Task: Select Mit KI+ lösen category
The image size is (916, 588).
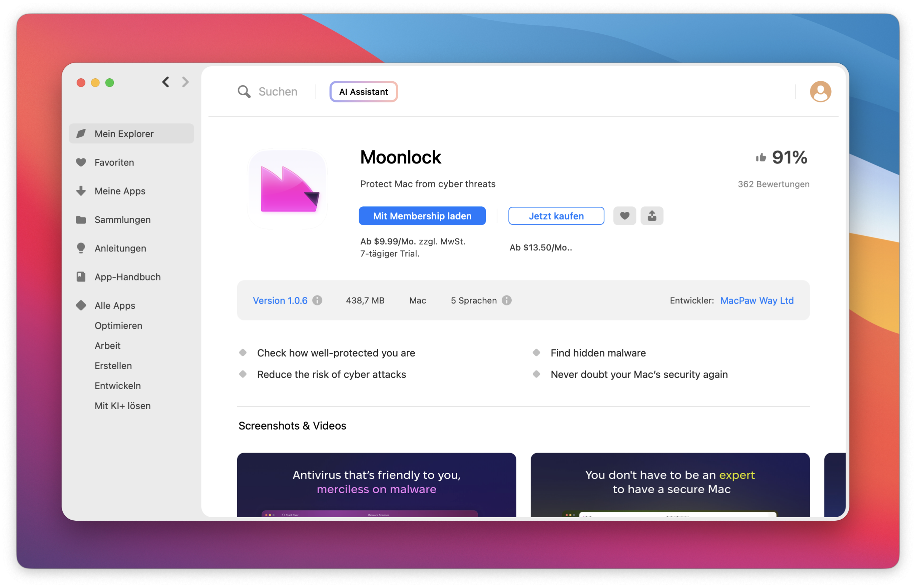Action: (x=123, y=406)
